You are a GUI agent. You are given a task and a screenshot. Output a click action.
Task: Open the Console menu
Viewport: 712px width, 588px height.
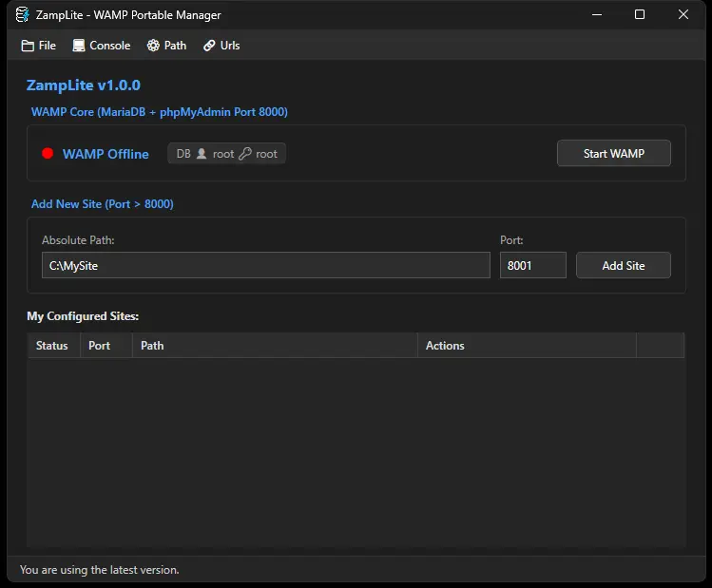tap(102, 46)
